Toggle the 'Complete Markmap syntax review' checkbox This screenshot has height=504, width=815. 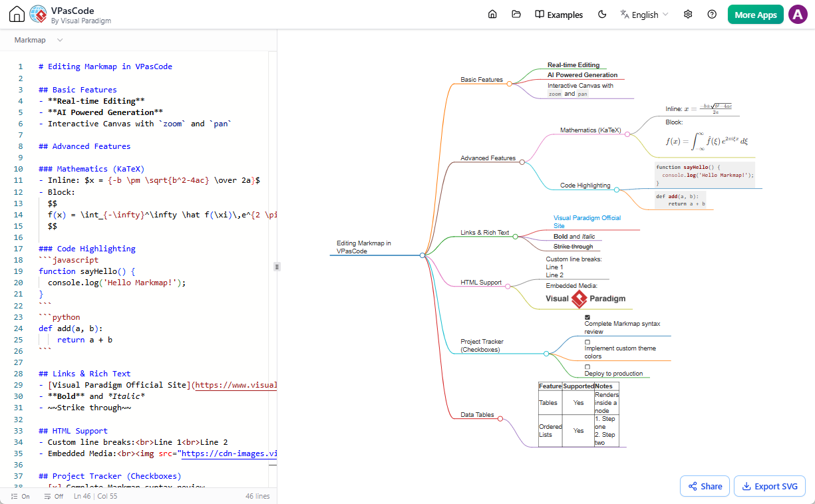[587, 317]
